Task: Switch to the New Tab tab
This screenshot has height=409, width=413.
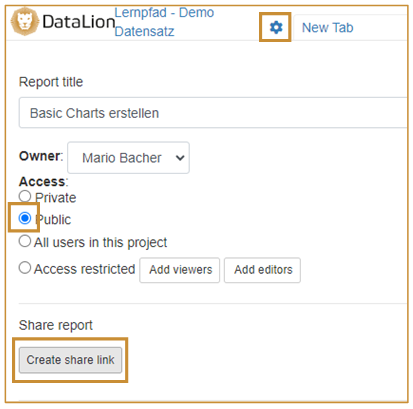Action: pos(327,28)
